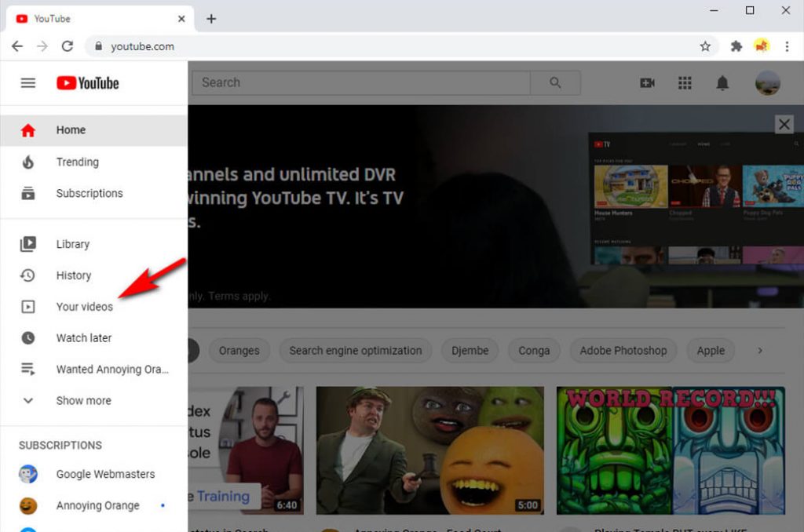Go to Subscriptions in the sidebar

pyautogui.click(x=94, y=193)
